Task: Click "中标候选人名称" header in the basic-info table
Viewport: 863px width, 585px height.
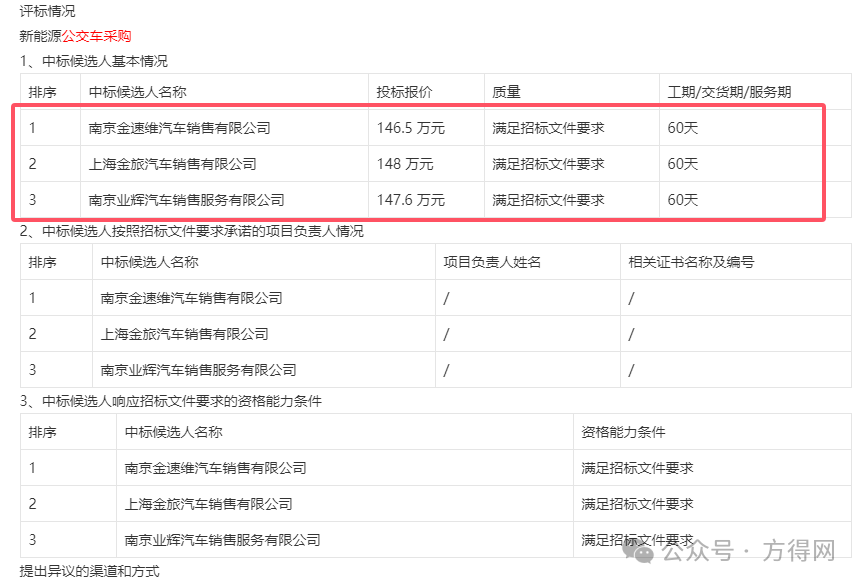Action: click(138, 92)
